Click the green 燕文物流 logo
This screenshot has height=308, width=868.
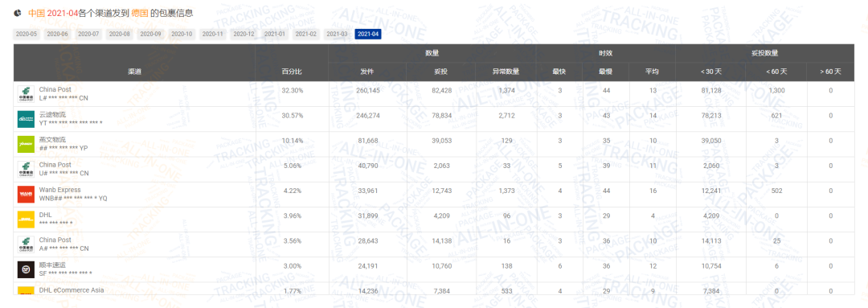pos(26,144)
